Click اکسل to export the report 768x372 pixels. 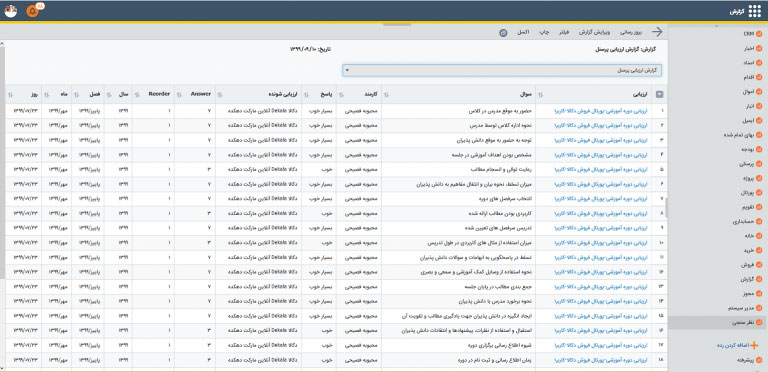pos(523,32)
